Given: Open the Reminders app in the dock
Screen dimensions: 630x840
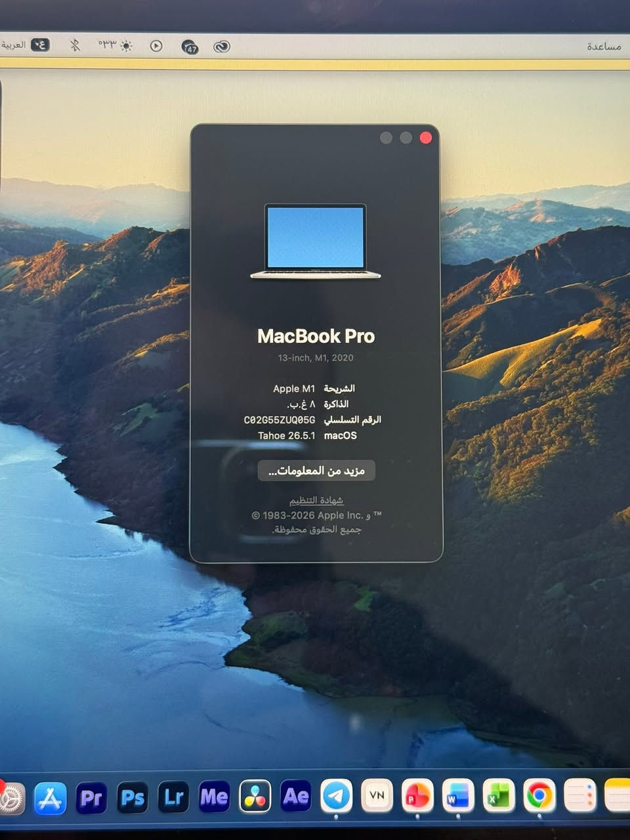Looking at the screenshot, I should pyautogui.click(x=580, y=796).
